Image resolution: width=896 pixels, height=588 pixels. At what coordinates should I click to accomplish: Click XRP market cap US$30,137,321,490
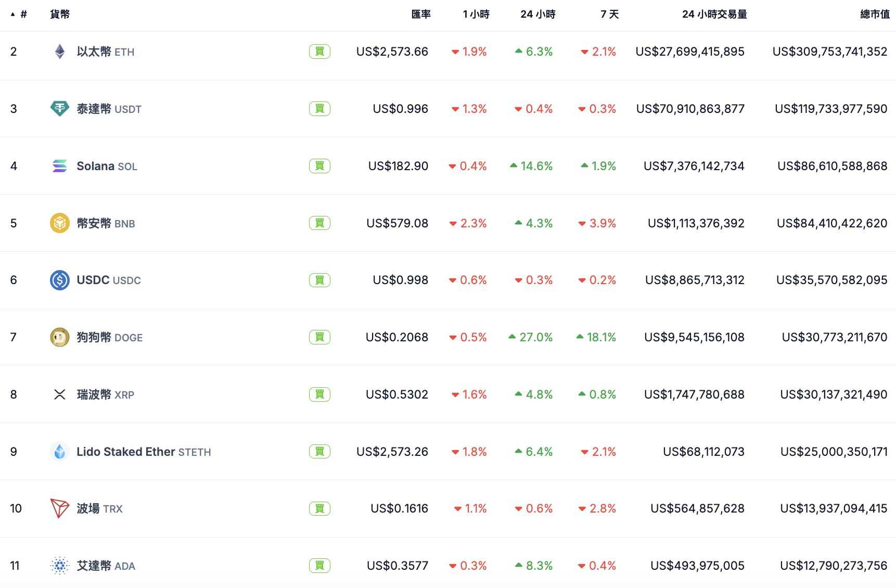pyautogui.click(x=834, y=394)
